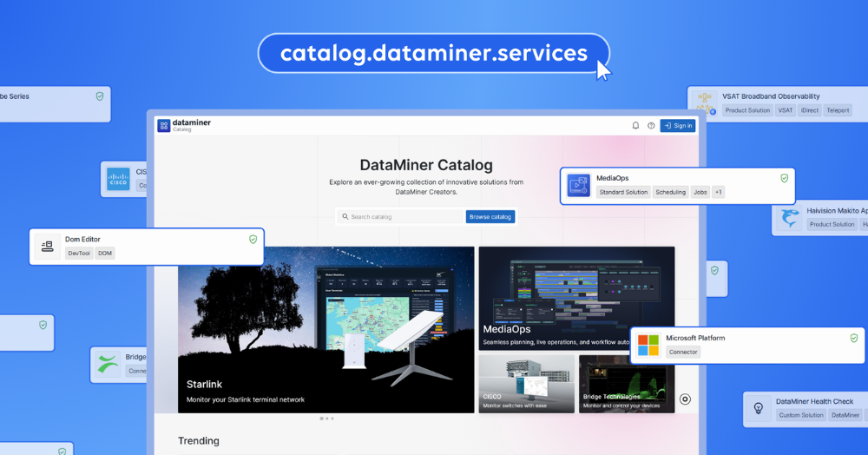Image resolution: width=868 pixels, height=455 pixels.
Task: Select the Jobs tag on MediaOps card
Action: pos(700,192)
